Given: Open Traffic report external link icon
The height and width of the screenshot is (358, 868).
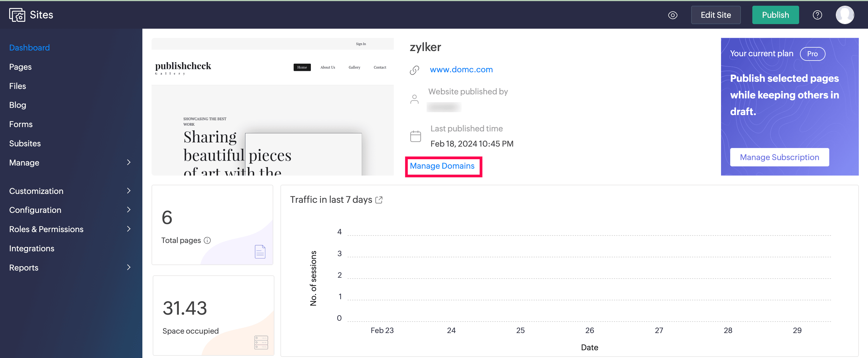Looking at the screenshot, I should (379, 200).
